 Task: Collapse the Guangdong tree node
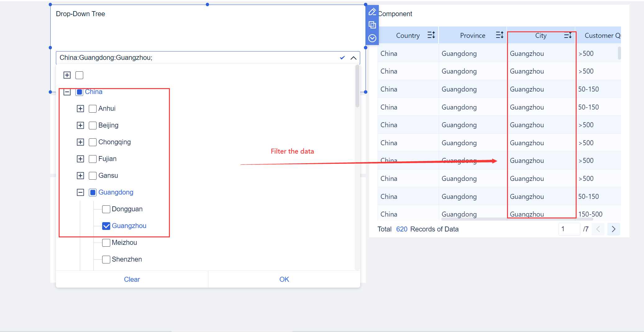(80, 192)
